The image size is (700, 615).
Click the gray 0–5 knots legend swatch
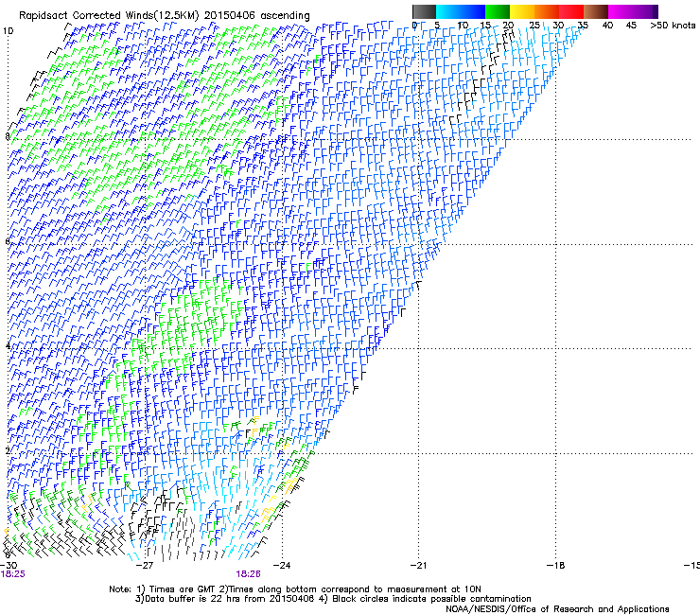pyautogui.click(x=424, y=11)
